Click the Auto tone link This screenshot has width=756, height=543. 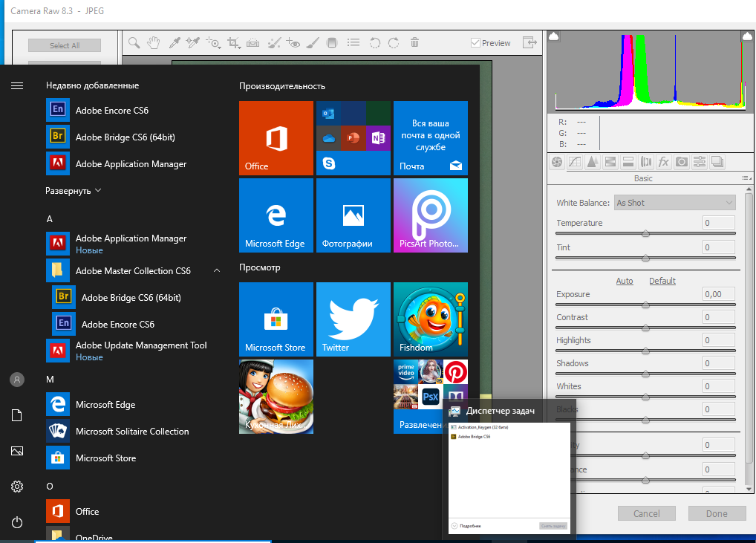click(625, 281)
